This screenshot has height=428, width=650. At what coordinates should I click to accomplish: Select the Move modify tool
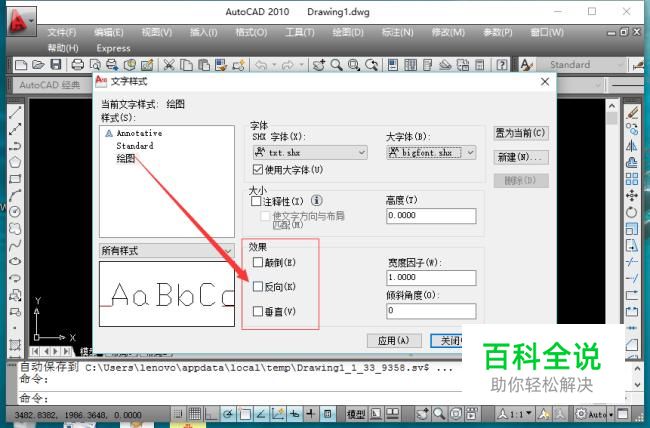(632, 195)
